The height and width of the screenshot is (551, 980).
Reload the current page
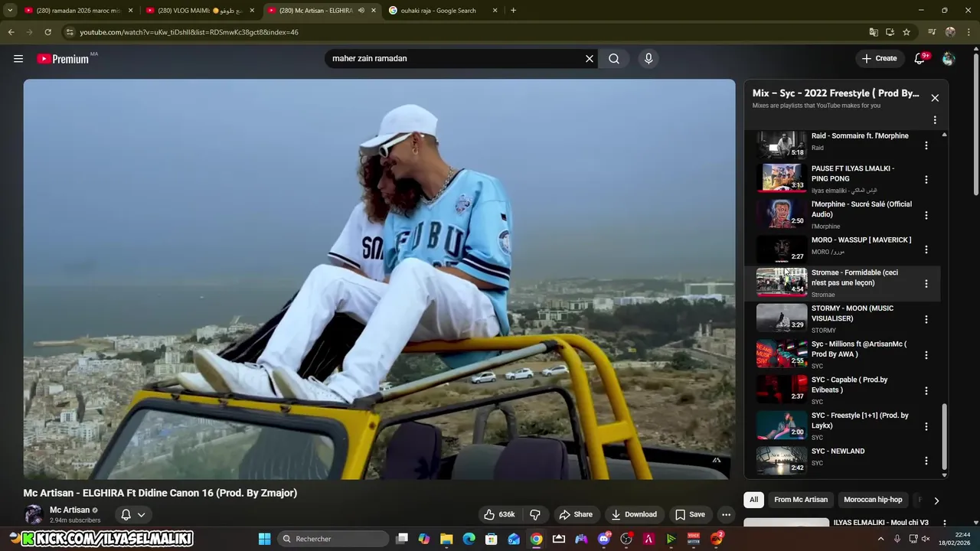coord(47,32)
